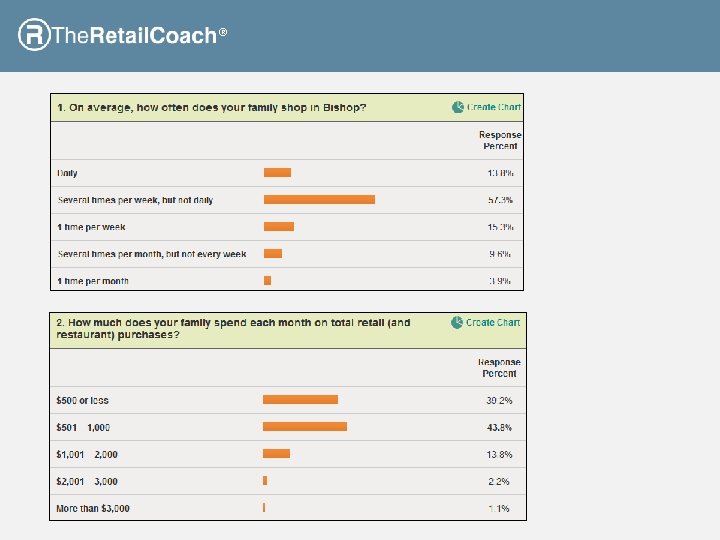Image resolution: width=720 pixels, height=540 pixels.
Task: Click The Retail Coach logo icon
Action: click(33, 35)
